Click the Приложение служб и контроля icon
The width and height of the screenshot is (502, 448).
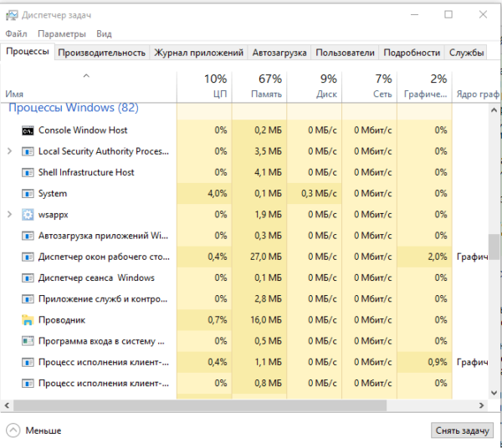coord(28,299)
